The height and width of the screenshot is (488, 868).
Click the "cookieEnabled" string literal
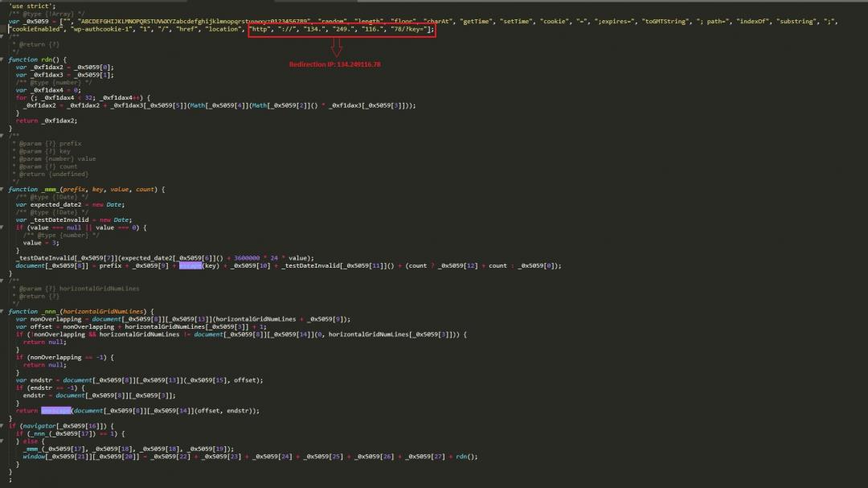tap(36, 29)
